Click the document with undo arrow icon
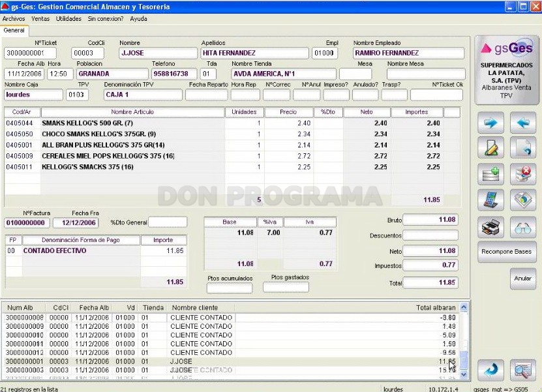The width and height of the screenshot is (542, 392). pyautogui.click(x=523, y=147)
